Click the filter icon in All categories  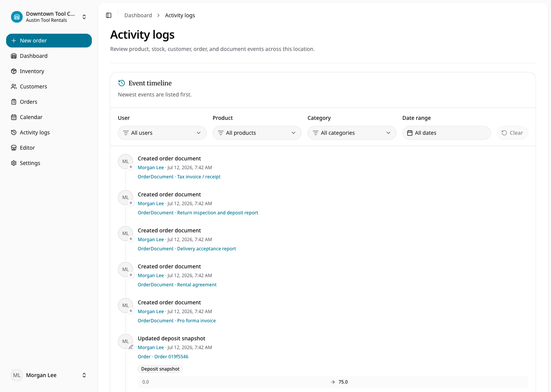(316, 133)
